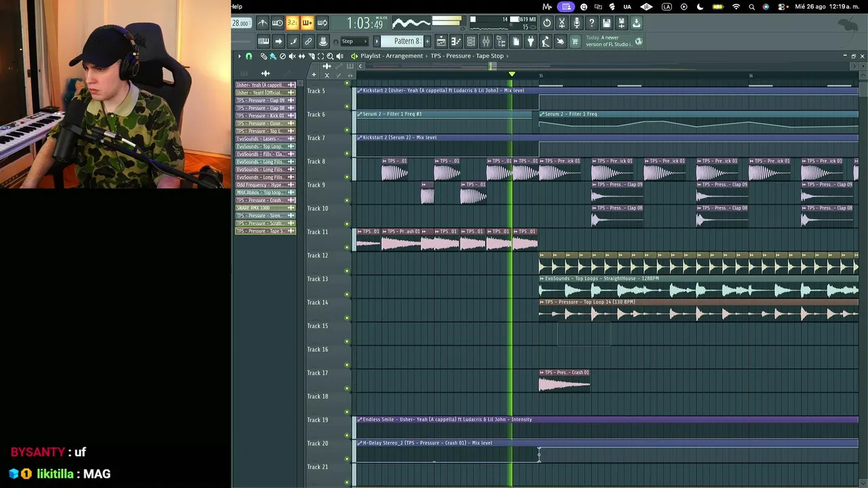
Task: Click the macOS date and clock
Action: pos(829,7)
